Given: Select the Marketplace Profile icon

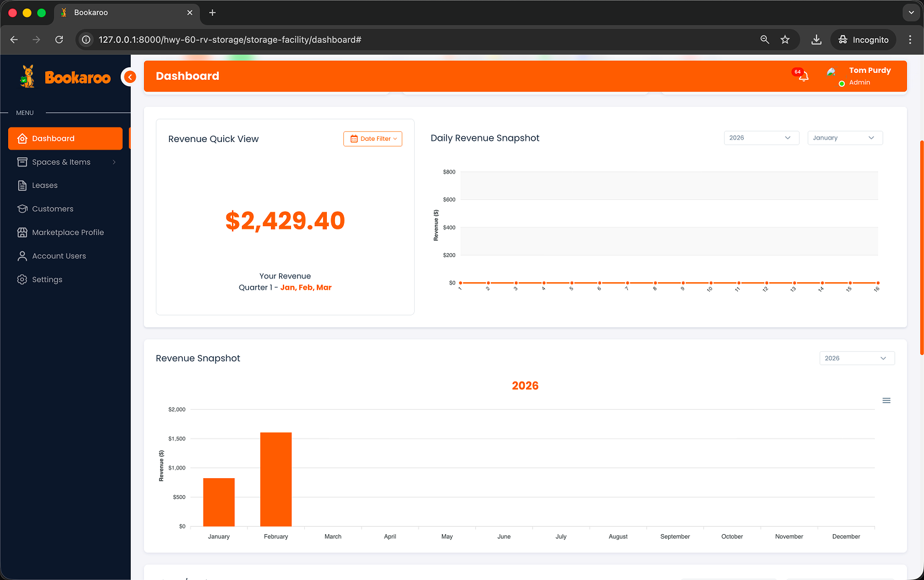Looking at the screenshot, I should tap(23, 232).
